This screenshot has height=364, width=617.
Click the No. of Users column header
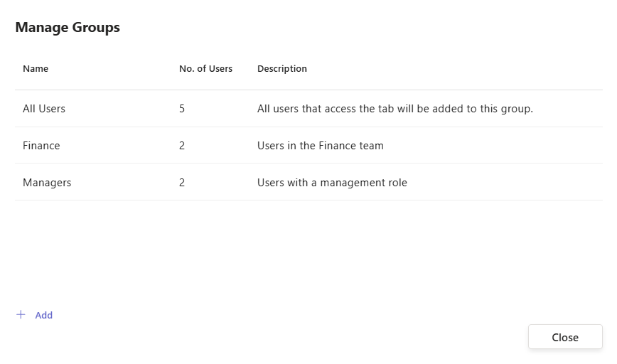[205, 69]
